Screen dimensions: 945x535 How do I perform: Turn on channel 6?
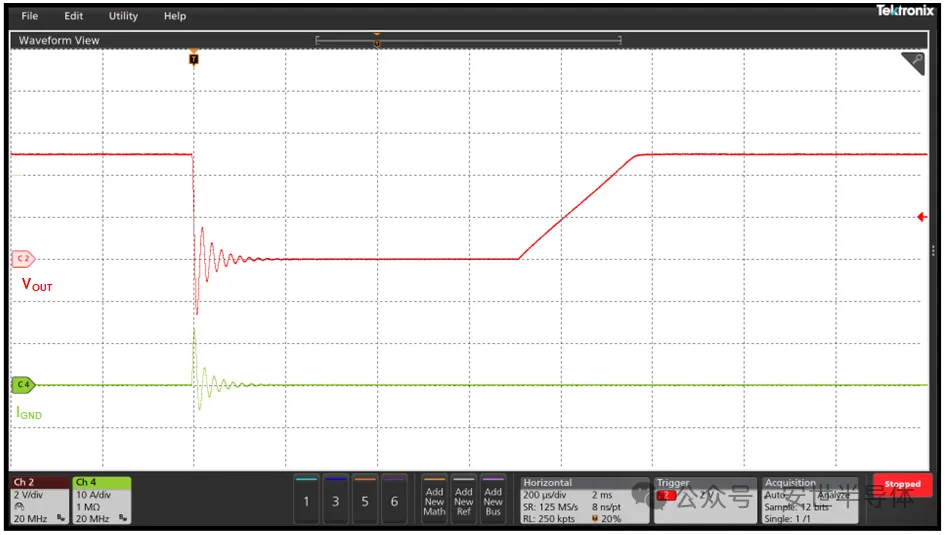click(x=394, y=500)
